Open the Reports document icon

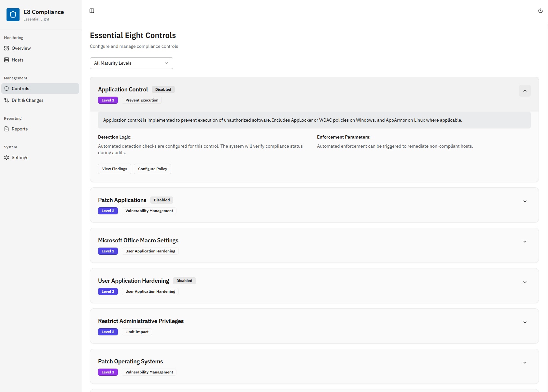(7, 129)
